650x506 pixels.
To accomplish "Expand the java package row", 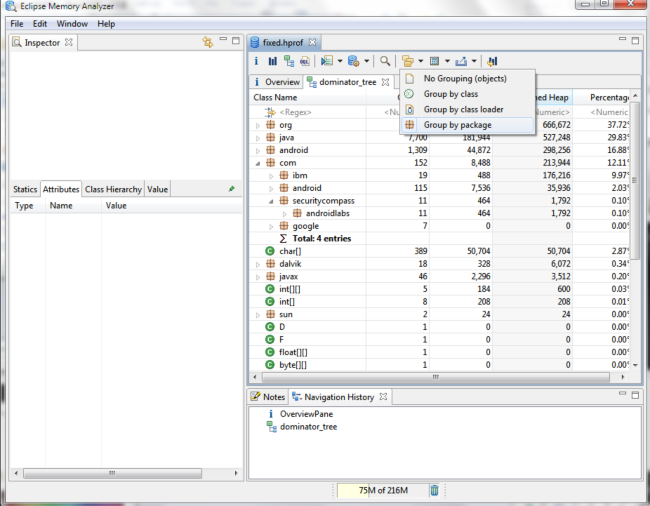I will point(258,138).
